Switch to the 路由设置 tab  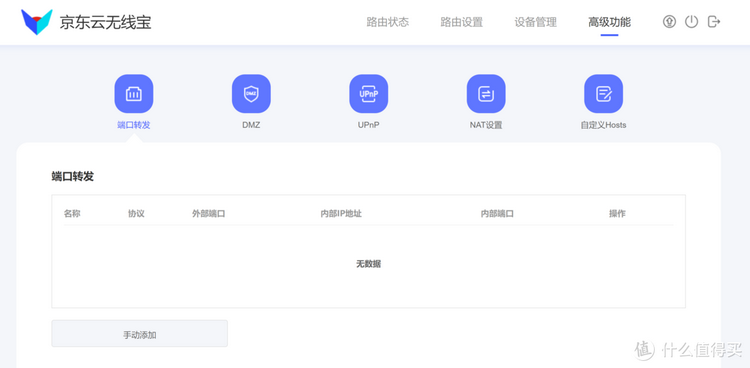[x=462, y=22]
